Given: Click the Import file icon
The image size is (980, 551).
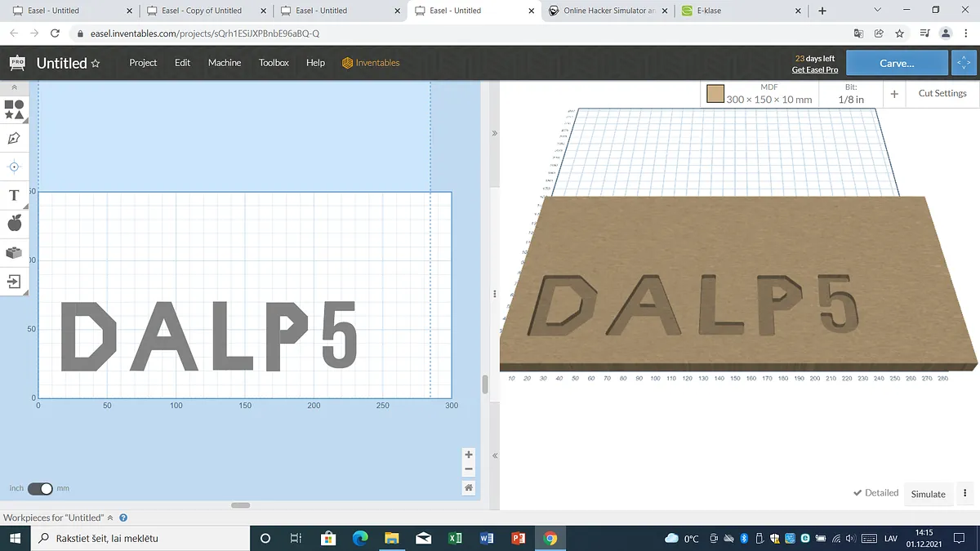Looking at the screenshot, I should tap(14, 282).
